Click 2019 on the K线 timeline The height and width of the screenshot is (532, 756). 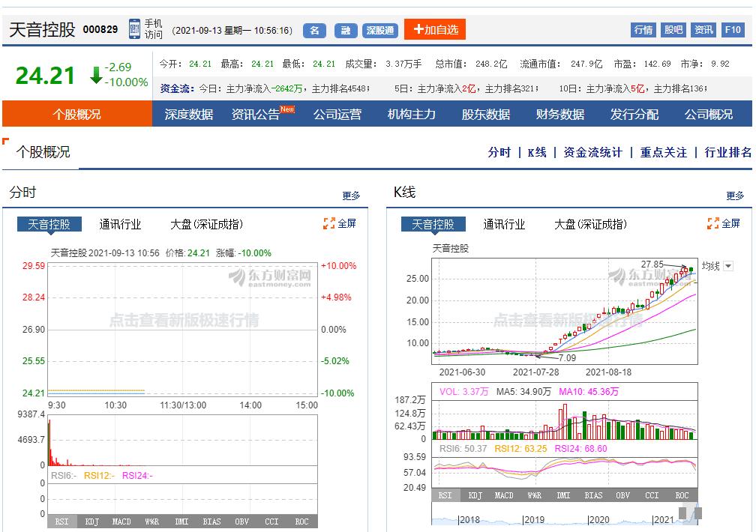(534, 519)
